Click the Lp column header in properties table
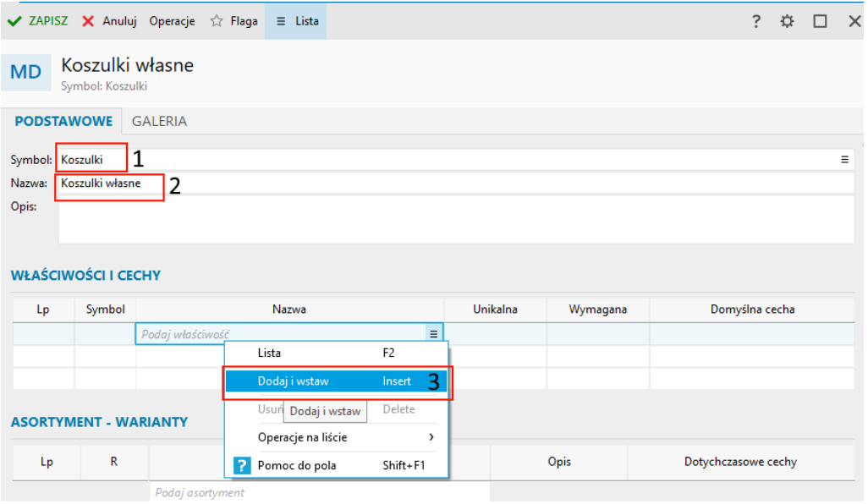Viewport: 868px width, 504px height. 43,310
